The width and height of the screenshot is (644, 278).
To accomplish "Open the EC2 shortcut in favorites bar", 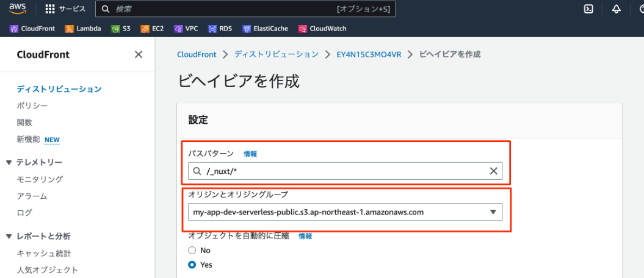I will [x=152, y=29].
